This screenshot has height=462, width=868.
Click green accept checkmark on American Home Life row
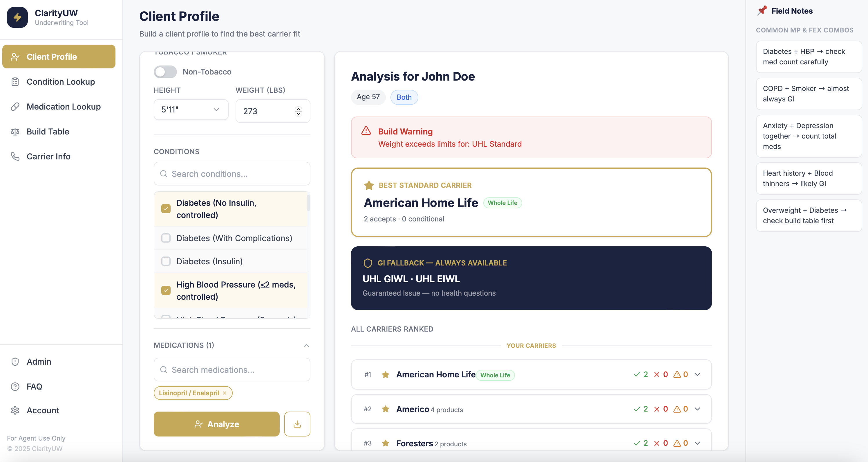[x=637, y=374]
